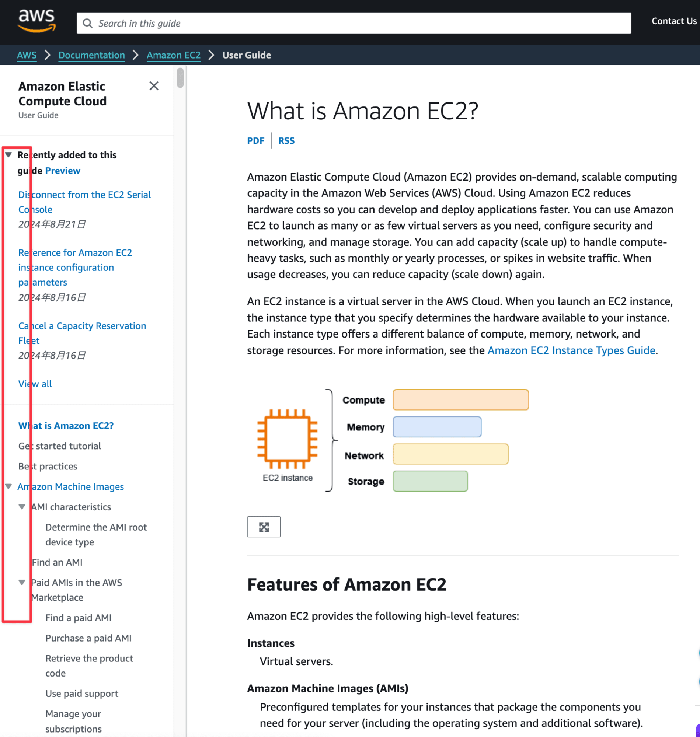Open Reference for Amazon EC2 instance configuration parameters
The image size is (700, 737).
coord(75,268)
